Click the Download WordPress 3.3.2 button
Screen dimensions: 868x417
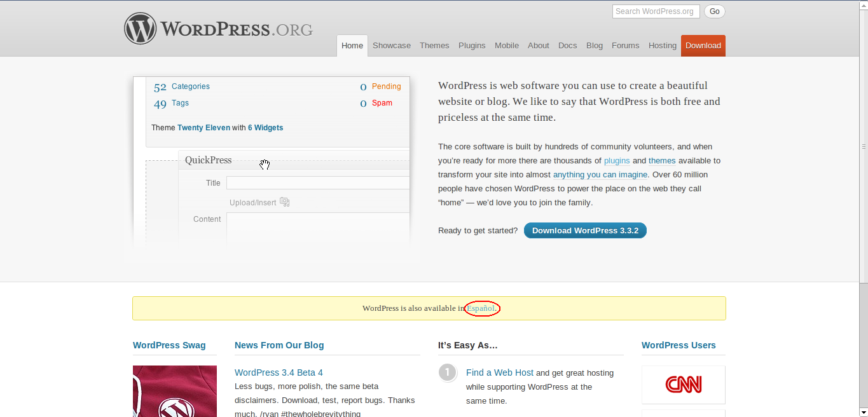[585, 231]
